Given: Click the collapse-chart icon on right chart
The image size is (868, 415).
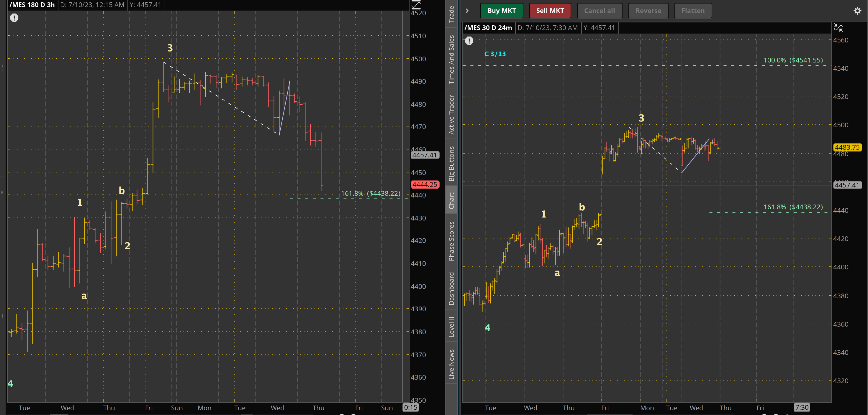Looking at the screenshot, I should [838, 28].
